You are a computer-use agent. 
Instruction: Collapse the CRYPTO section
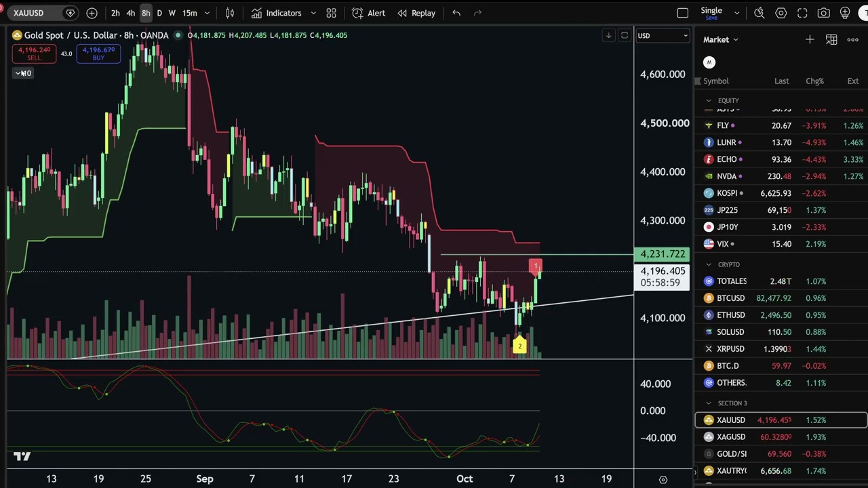[709, 264]
